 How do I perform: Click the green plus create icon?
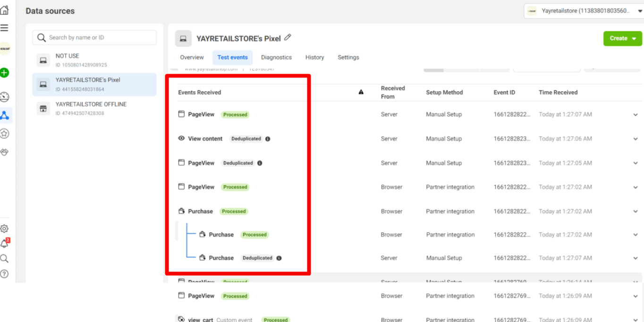click(x=5, y=73)
